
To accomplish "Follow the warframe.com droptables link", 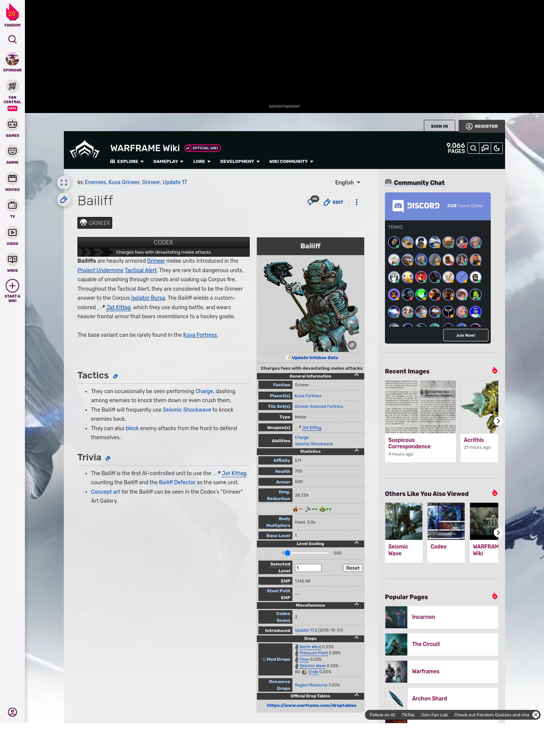I will tap(312, 705).
